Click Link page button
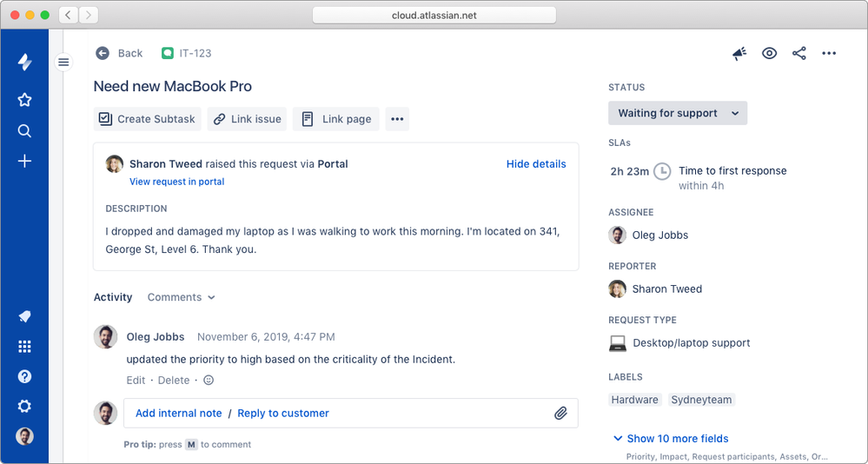This screenshot has height=464, width=868. (x=336, y=119)
